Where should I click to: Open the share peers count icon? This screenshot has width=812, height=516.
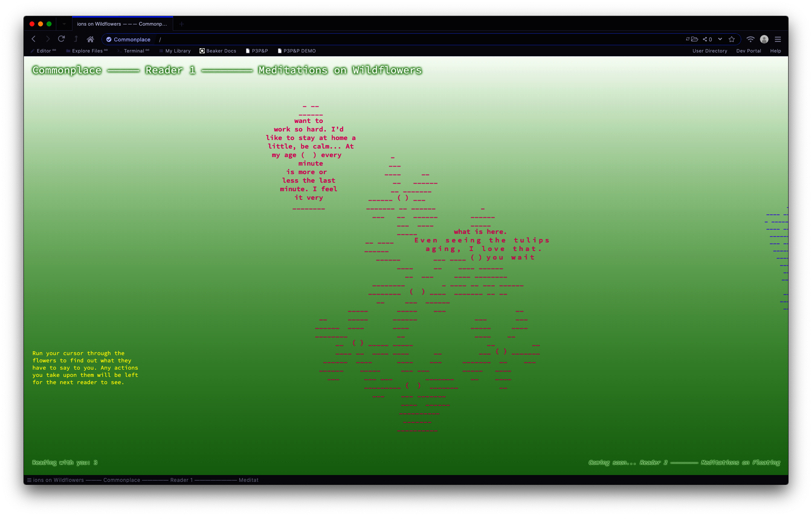(708, 39)
